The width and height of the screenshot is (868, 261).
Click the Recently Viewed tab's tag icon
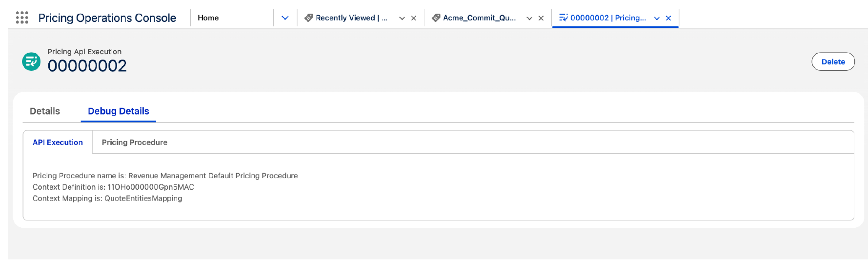[x=308, y=18]
